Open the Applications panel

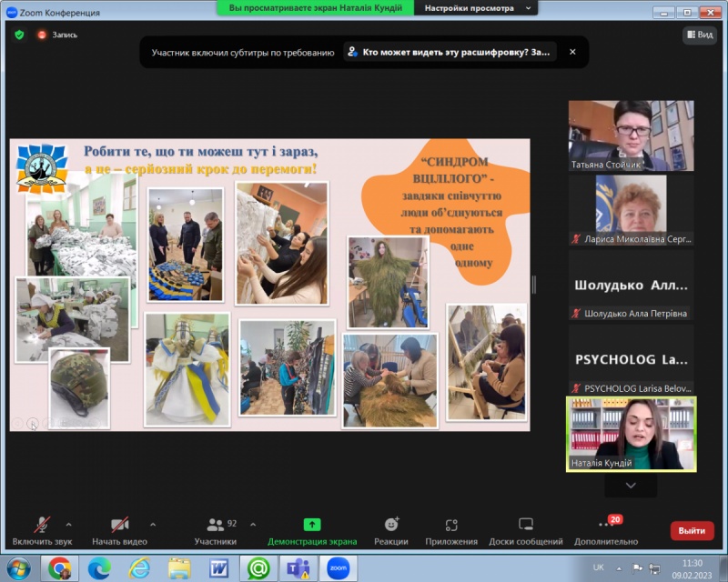point(451,531)
